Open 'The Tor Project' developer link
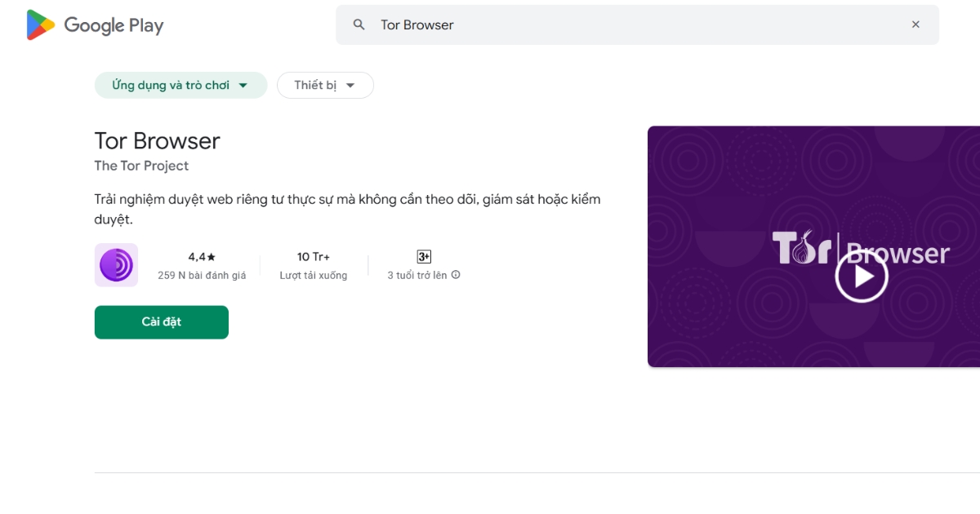 [x=141, y=166]
